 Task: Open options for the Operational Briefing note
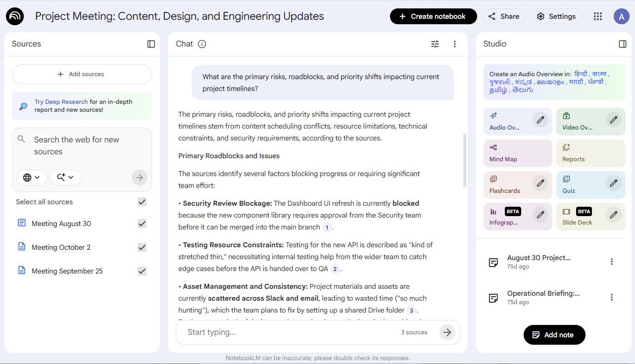coord(612,298)
